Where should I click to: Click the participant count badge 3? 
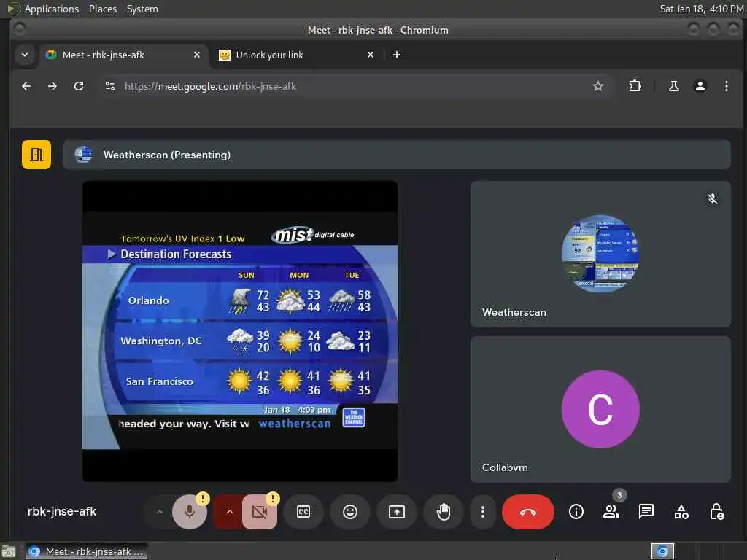pos(619,495)
